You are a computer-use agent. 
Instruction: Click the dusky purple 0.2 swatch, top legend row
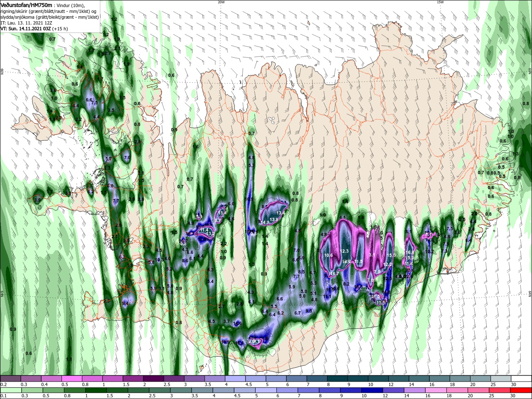[x=11, y=379]
